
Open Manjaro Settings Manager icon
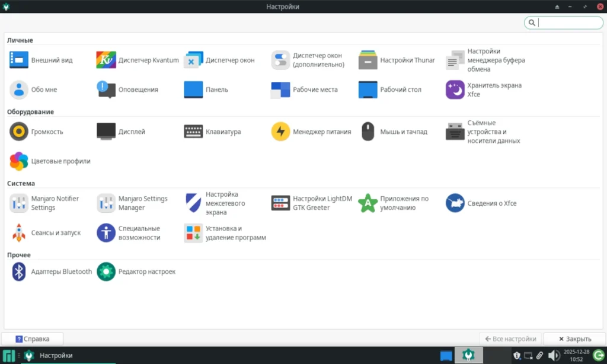(x=106, y=203)
